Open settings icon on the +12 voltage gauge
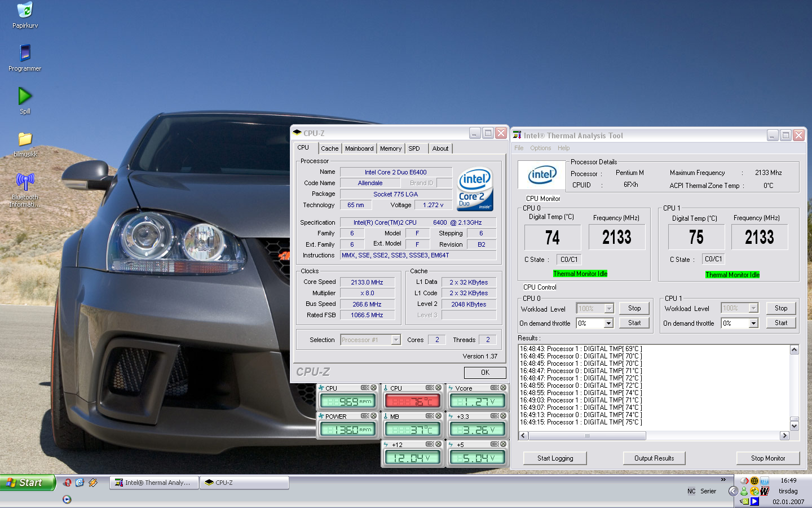 tap(429, 444)
